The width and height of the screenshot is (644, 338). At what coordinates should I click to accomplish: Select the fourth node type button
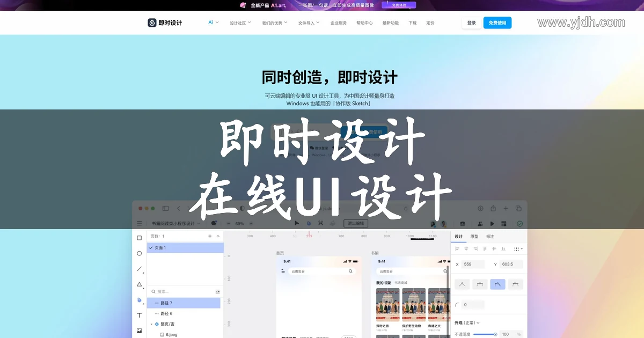tap(516, 284)
